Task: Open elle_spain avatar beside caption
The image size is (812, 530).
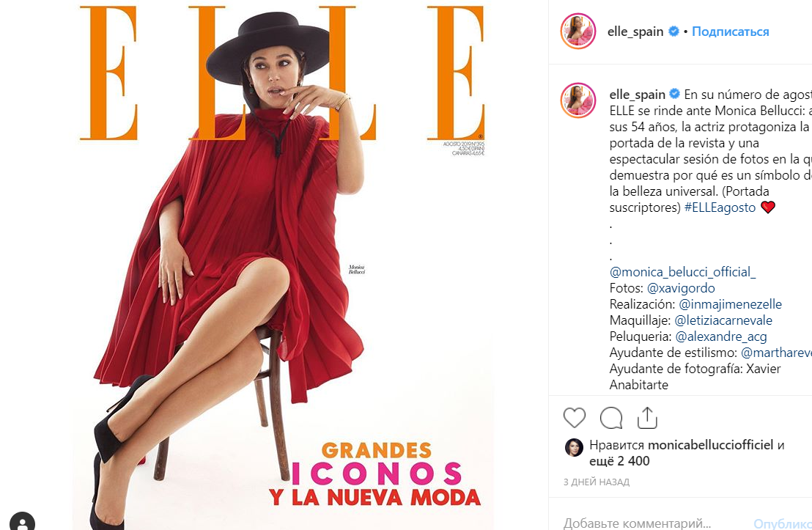Action: [x=578, y=100]
